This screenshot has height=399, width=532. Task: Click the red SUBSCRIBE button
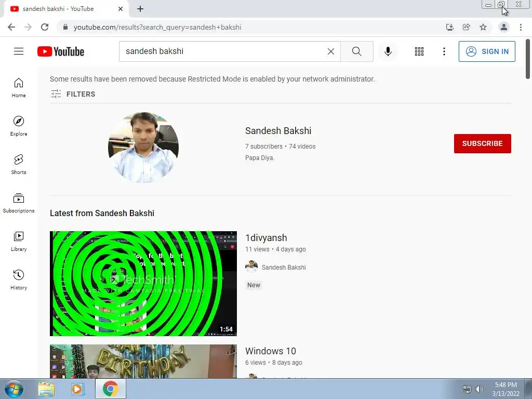(x=483, y=143)
